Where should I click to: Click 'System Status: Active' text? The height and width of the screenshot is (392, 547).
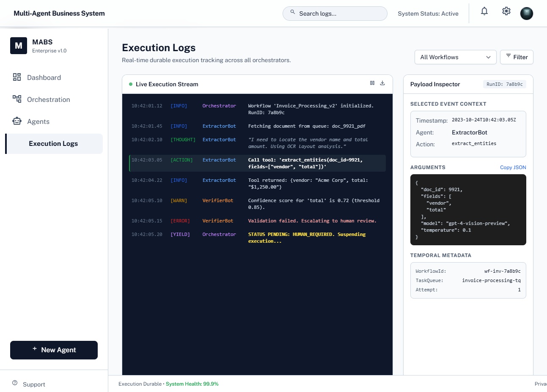(428, 14)
